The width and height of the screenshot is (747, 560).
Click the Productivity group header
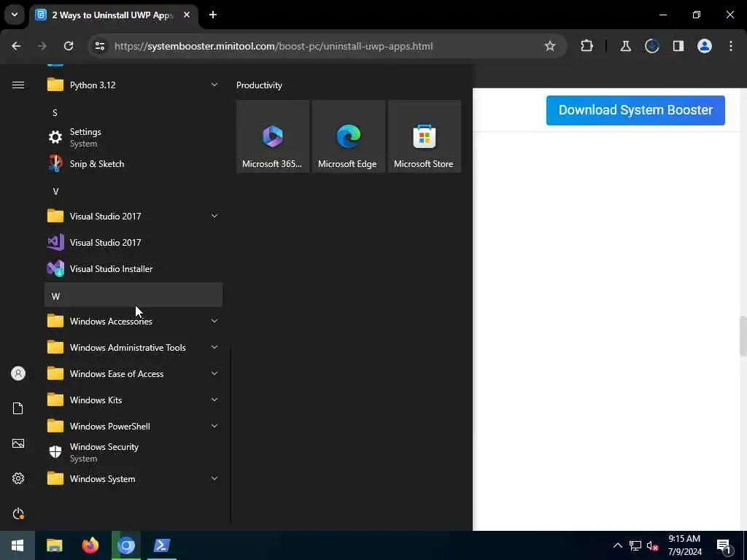[x=259, y=85]
